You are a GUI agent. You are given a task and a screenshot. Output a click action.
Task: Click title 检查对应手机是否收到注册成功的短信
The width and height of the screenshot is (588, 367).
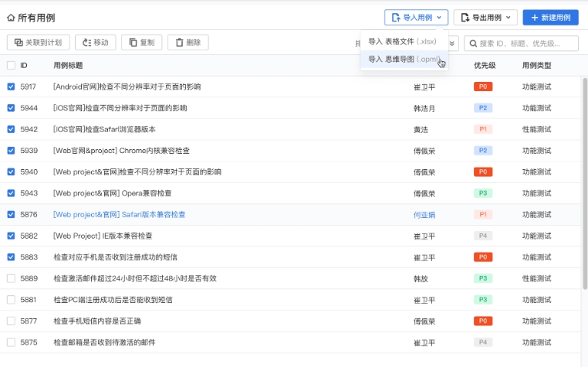tap(116, 257)
